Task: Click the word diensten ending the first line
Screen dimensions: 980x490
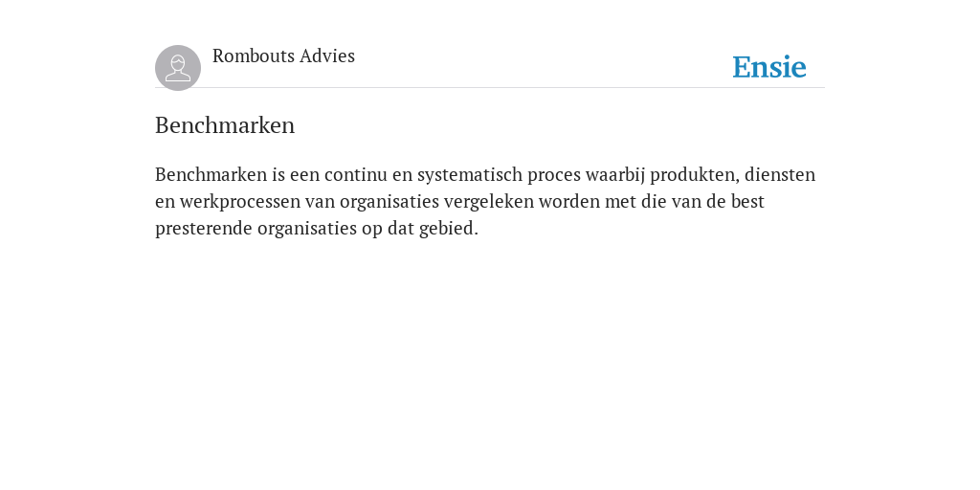Action: tap(780, 174)
